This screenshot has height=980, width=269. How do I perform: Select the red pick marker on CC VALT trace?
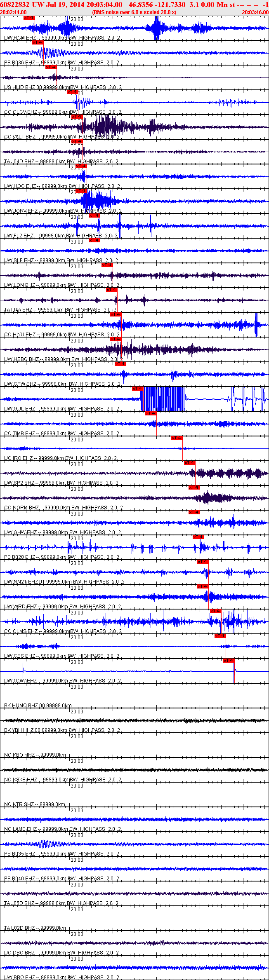pos(77,117)
